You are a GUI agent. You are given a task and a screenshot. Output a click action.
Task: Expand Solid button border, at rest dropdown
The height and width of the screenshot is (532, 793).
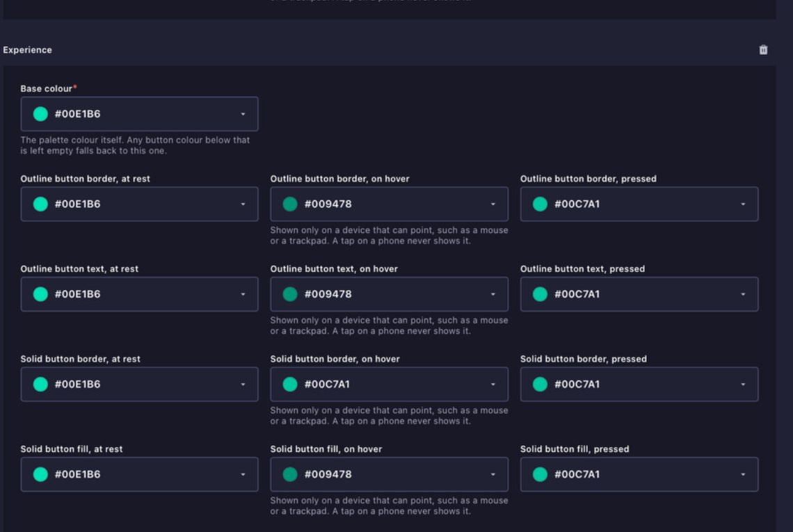coord(243,385)
